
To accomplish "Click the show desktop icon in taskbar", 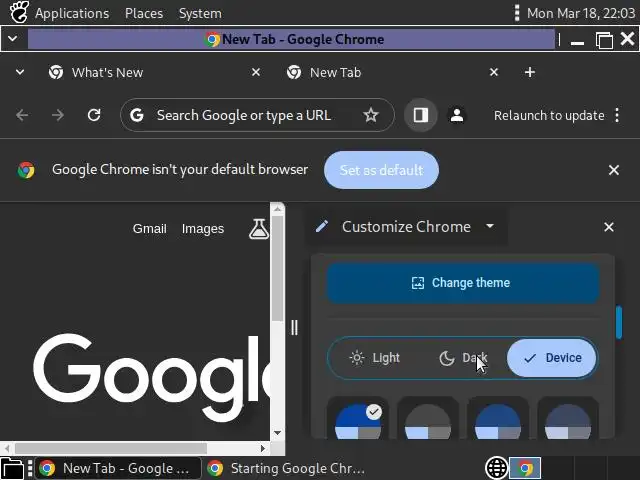I will [12, 468].
